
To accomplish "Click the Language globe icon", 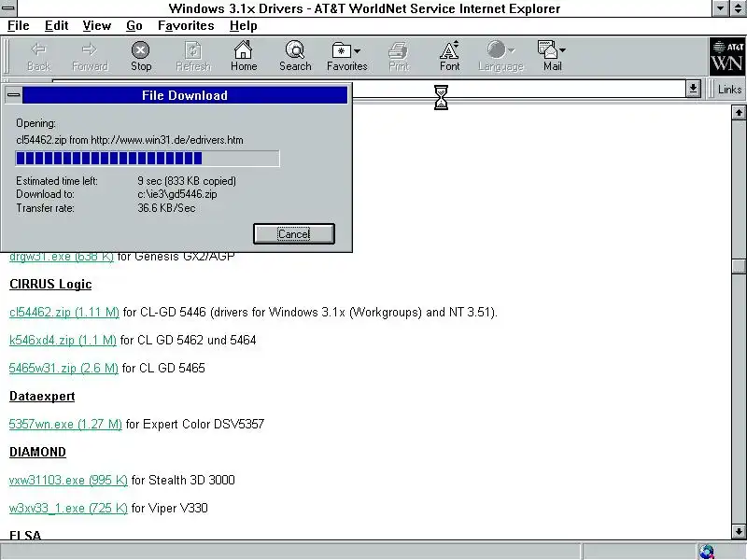I will click(496, 49).
